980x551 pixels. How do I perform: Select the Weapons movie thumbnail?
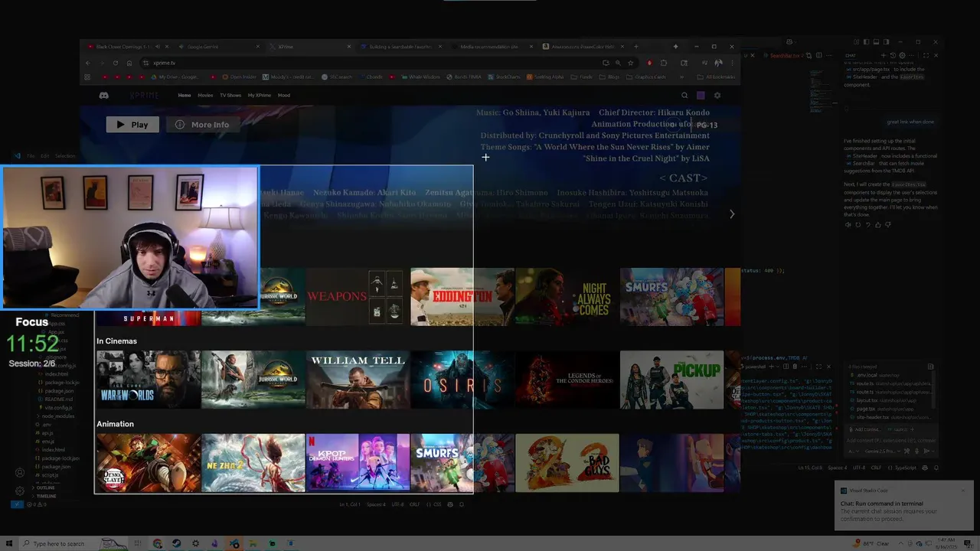click(x=357, y=297)
